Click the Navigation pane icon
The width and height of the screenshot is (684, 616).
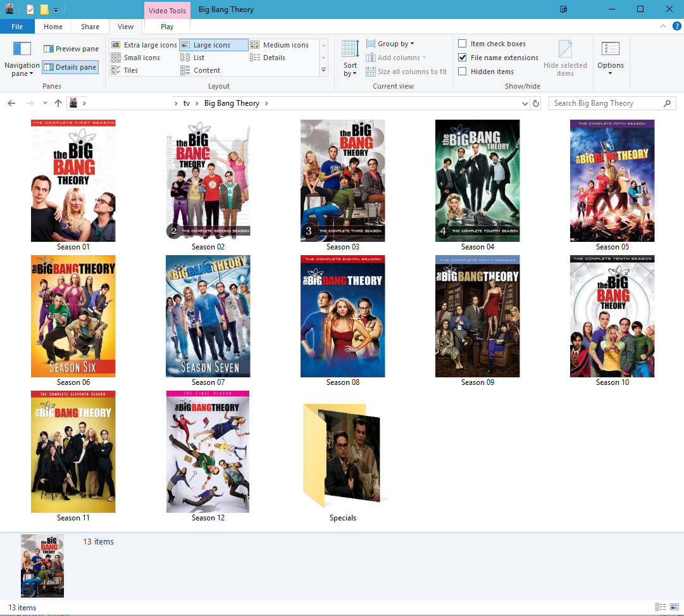coord(22,49)
